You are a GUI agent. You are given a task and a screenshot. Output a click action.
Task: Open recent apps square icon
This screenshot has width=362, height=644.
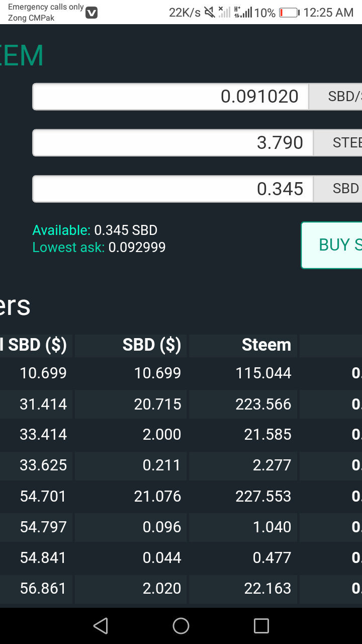point(261,626)
